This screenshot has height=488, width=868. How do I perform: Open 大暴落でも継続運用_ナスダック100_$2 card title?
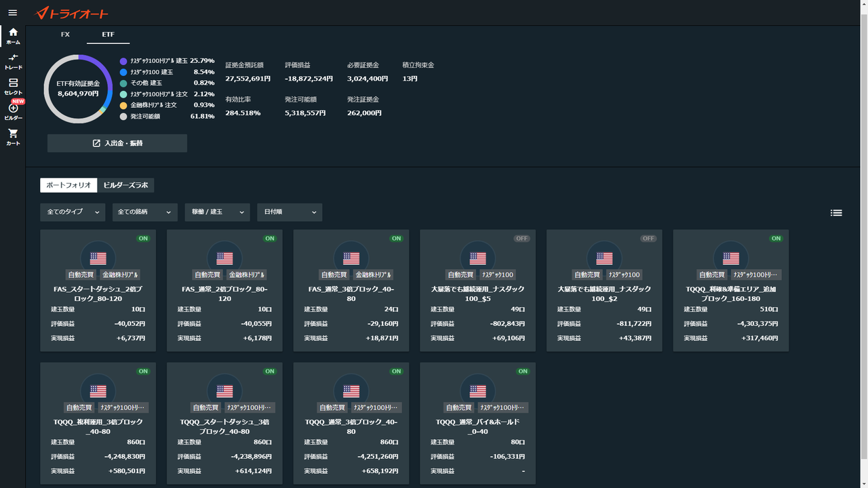pos(604,293)
